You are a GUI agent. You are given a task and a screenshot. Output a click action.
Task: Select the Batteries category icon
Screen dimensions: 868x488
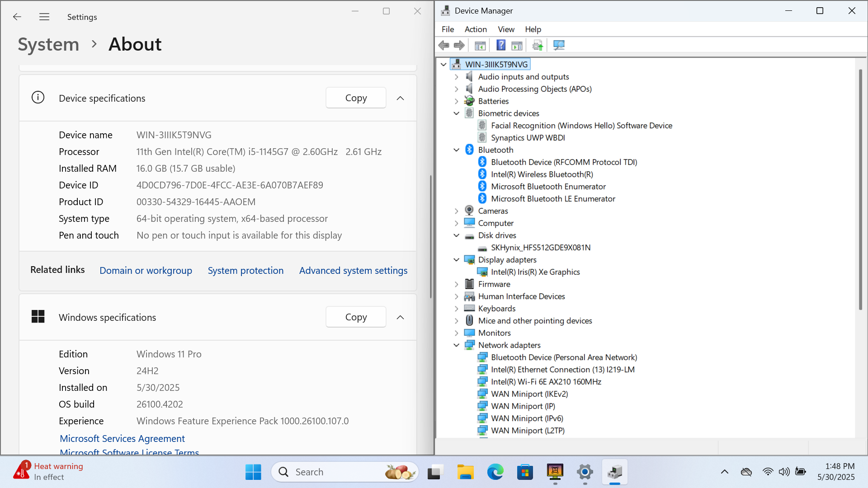click(470, 101)
